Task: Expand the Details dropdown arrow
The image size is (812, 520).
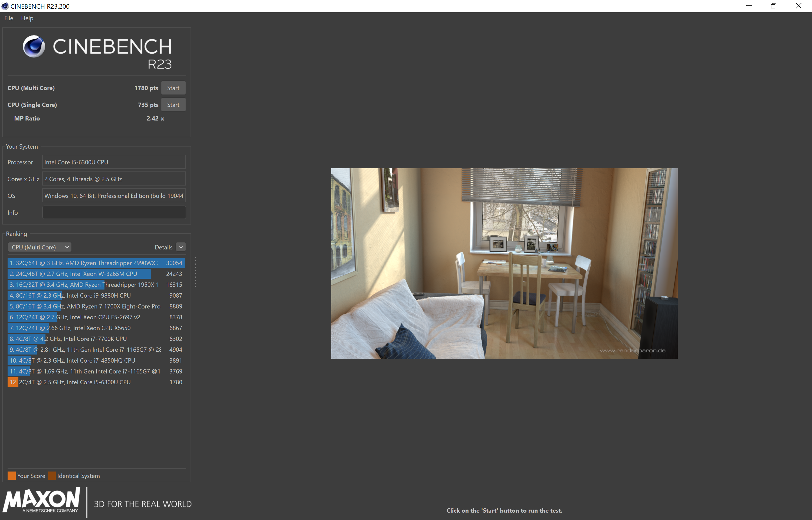Action: (181, 247)
